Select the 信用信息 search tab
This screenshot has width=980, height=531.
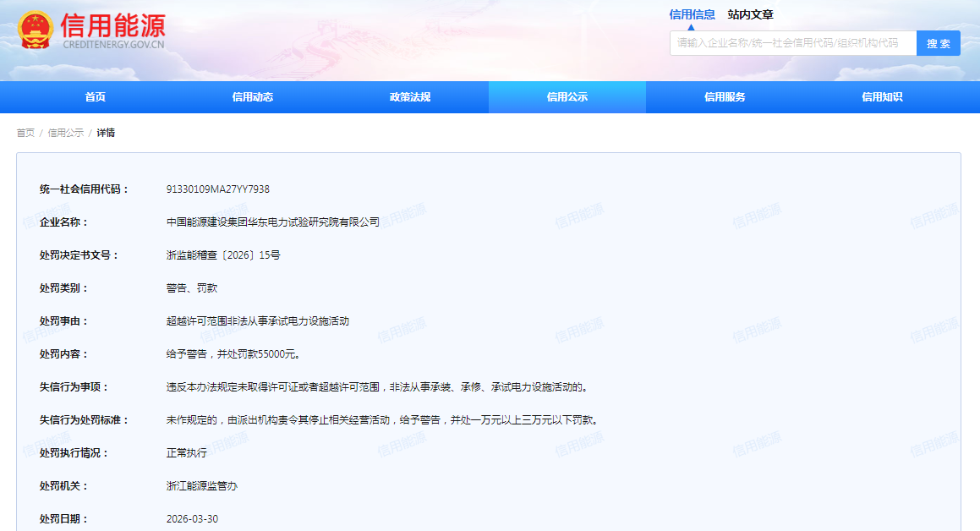tap(692, 14)
